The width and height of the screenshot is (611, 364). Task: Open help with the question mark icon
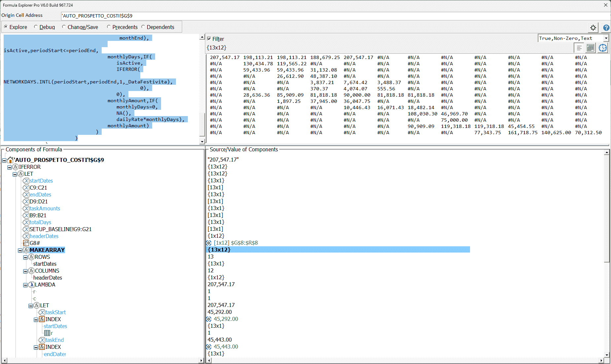(x=606, y=28)
